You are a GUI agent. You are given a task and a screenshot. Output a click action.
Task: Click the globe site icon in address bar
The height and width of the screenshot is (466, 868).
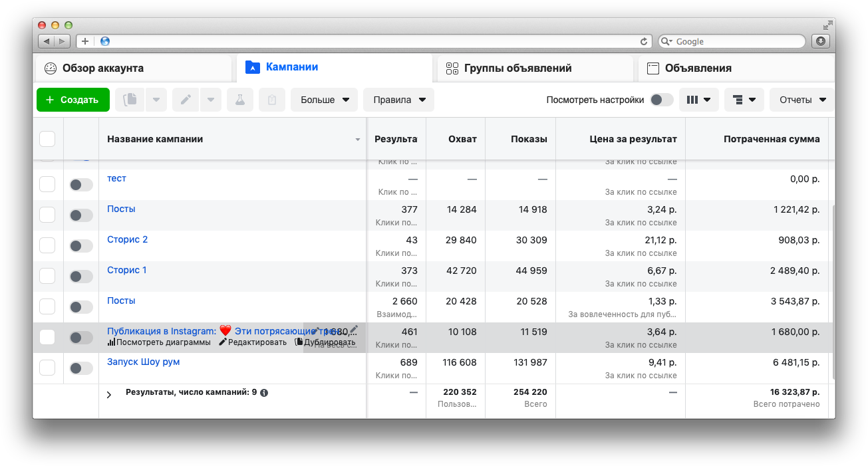pos(104,41)
